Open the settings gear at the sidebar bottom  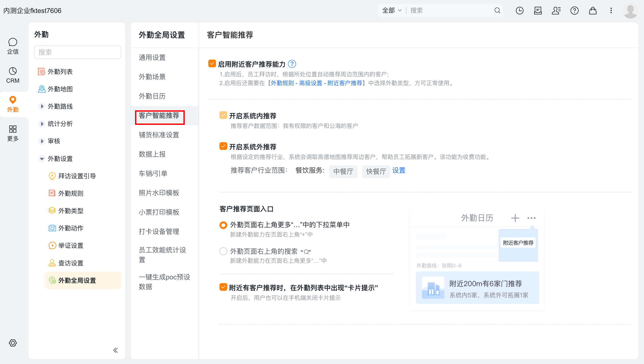click(13, 343)
